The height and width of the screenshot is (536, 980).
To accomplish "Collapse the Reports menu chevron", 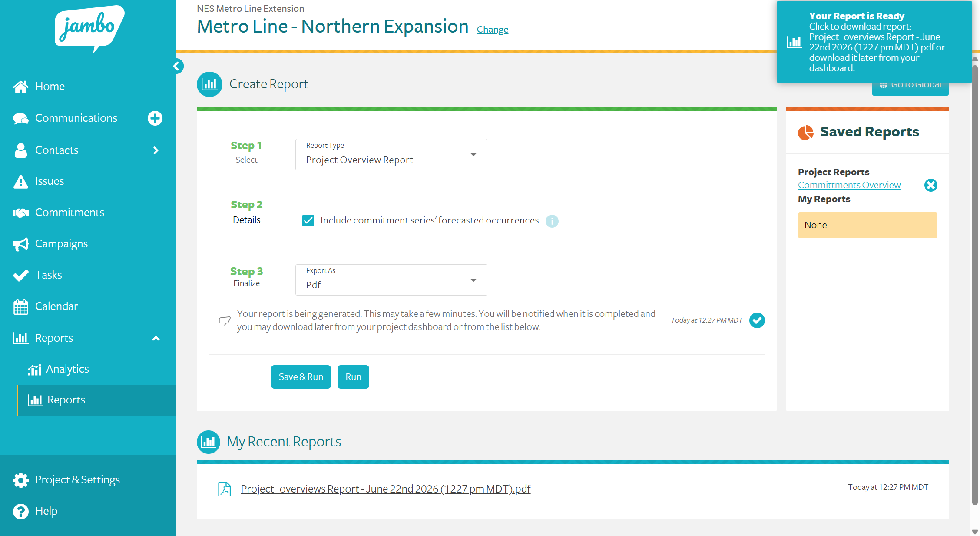I will pyautogui.click(x=156, y=338).
